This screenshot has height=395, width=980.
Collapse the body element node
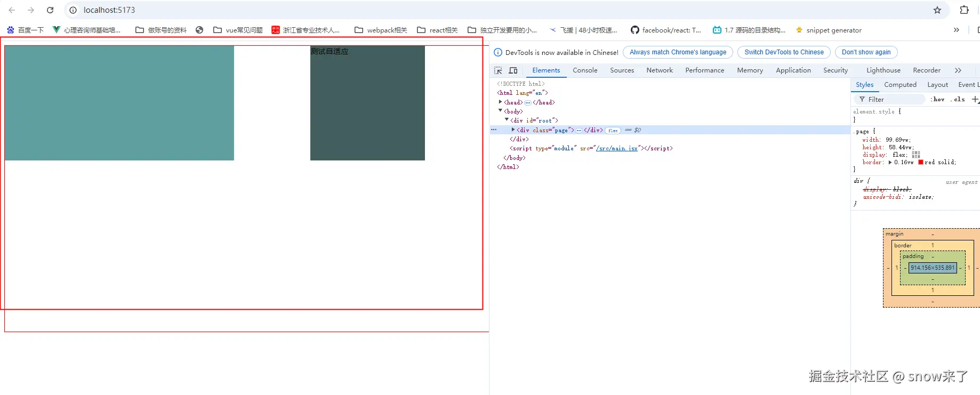point(500,111)
